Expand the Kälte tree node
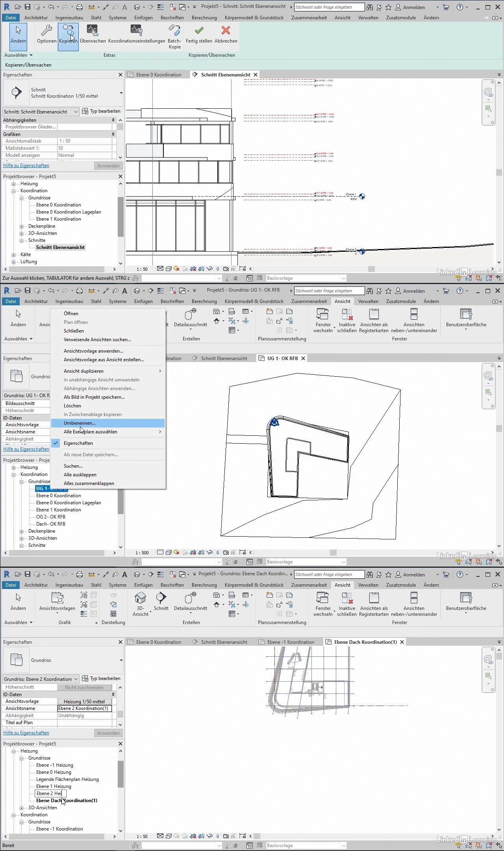This screenshot has height=851, width=504. click(14, 255)
